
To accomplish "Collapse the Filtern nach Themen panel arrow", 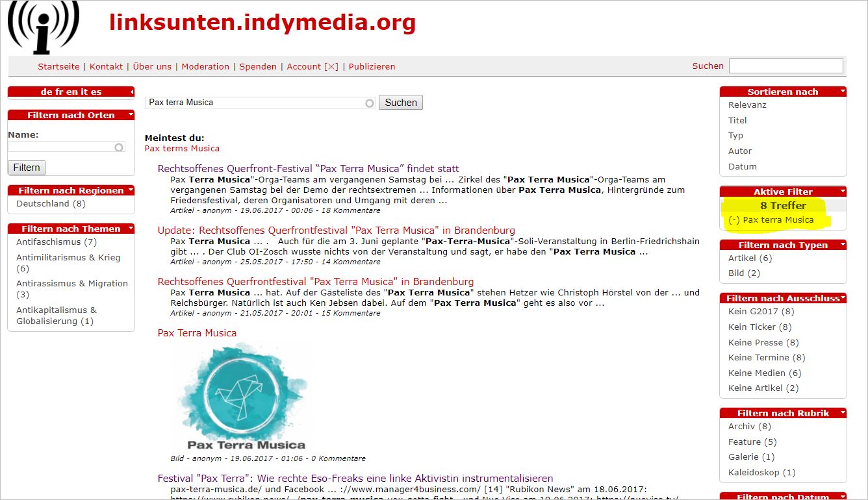I will 131,229.
